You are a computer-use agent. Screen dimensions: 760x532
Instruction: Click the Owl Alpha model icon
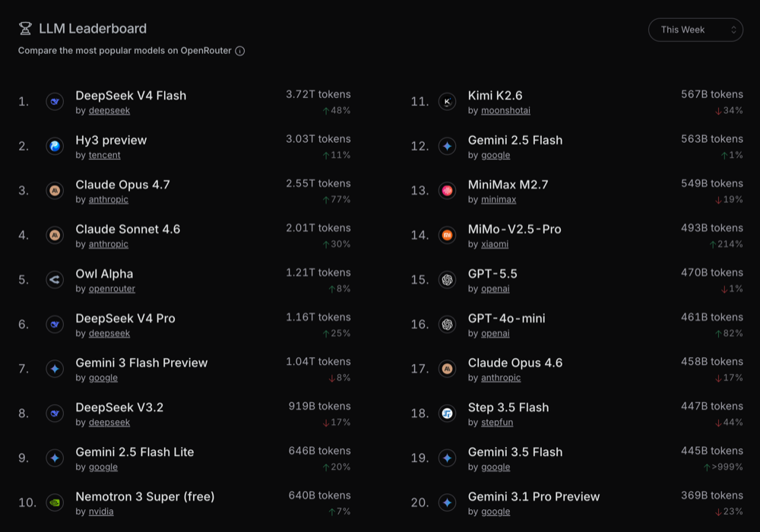click(x=55, y=280)
